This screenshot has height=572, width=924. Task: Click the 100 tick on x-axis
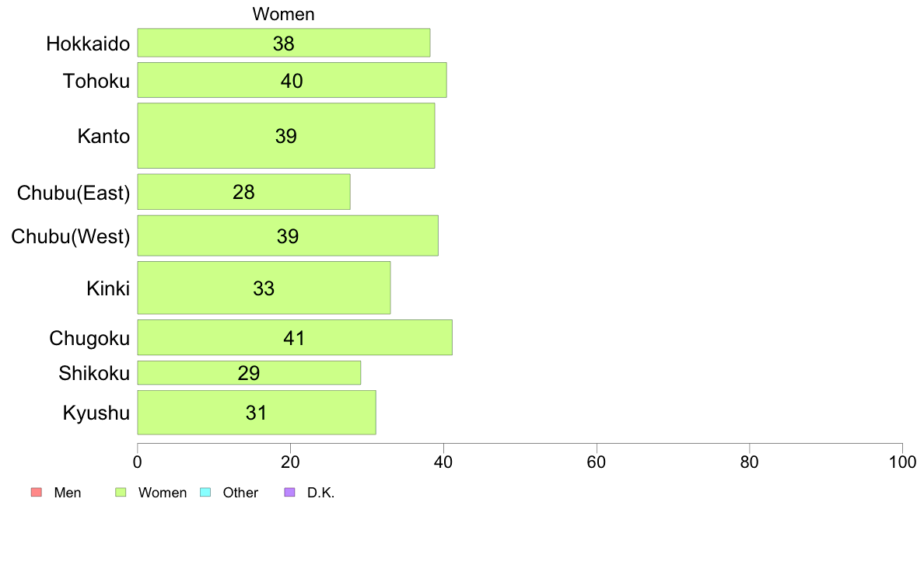(x=902, y=462)
